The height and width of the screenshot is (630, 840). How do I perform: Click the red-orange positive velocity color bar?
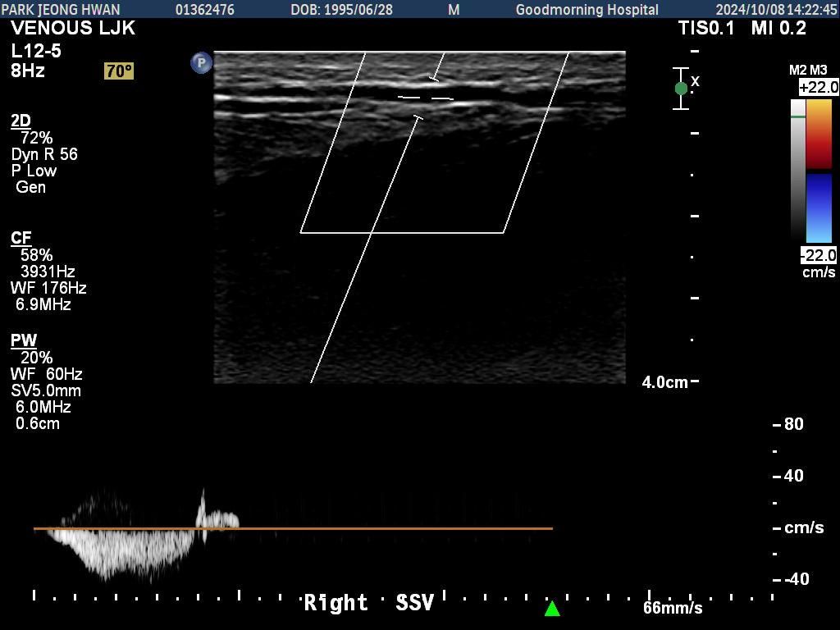(x=819, y=134)
